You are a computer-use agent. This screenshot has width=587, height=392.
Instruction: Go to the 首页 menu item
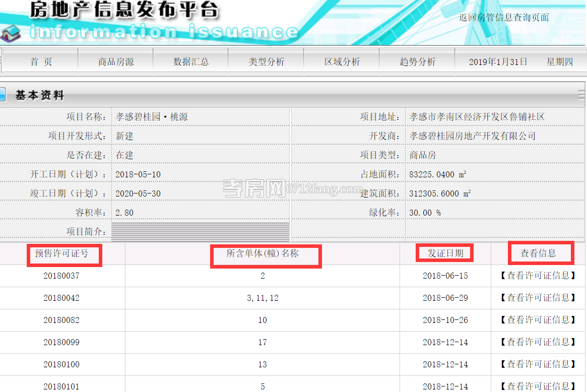(41, 62)
